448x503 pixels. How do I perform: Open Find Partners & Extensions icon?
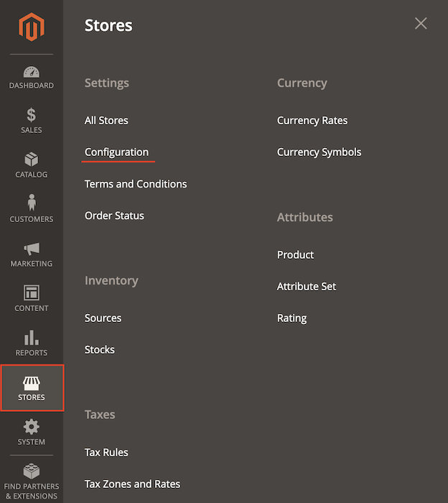(x=32, y=472)
